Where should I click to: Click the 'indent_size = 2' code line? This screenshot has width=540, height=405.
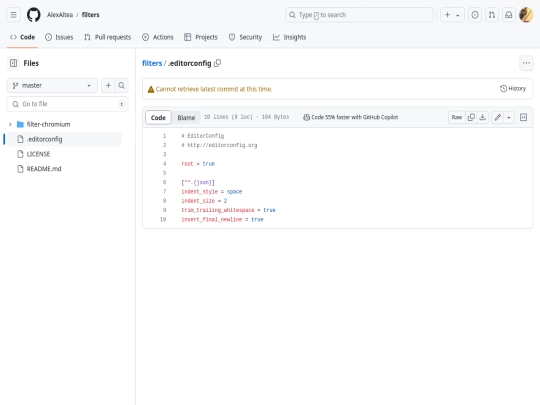click(204, 201)
